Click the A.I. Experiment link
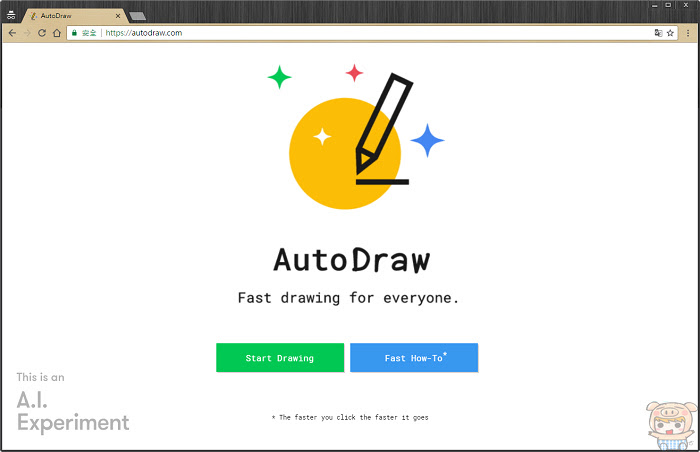700x452 pixels. 73,402
